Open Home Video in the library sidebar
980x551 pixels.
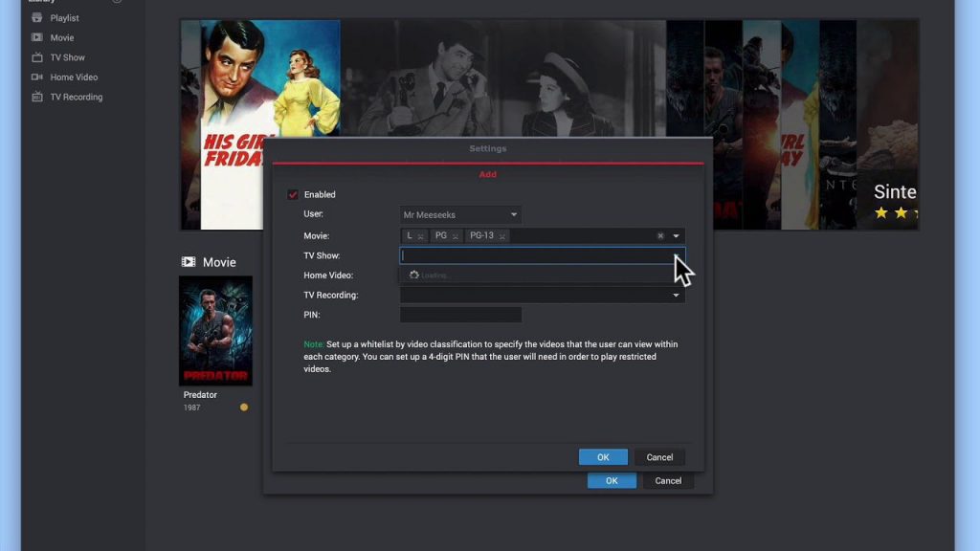click(x=74, y=77)
